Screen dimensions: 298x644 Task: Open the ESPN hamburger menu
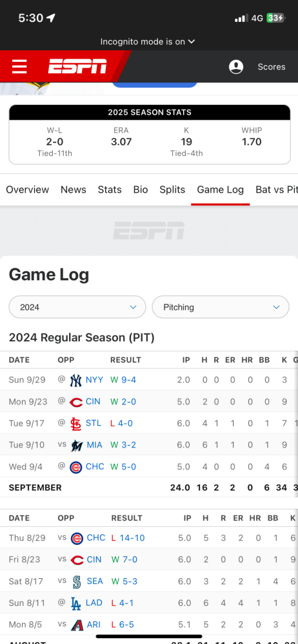pos(19,66)
